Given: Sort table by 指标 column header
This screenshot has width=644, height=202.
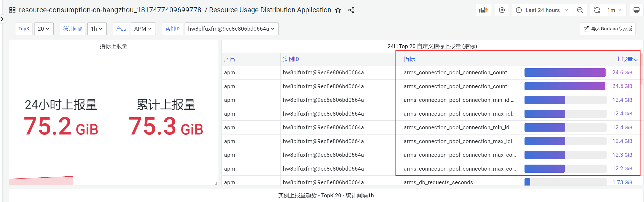Looking at the screenshot, I should (x=409, y=59).
